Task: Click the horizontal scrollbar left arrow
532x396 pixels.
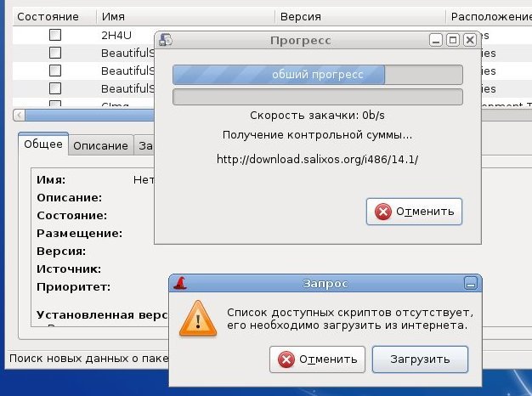Action: click(x=19, y=116)
